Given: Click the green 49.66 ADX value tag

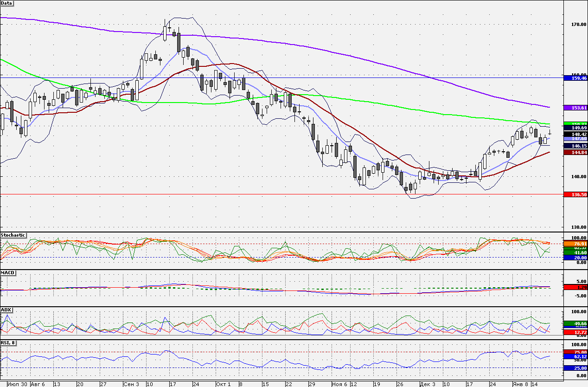Looking at the screenshot, I should point(575,323).
